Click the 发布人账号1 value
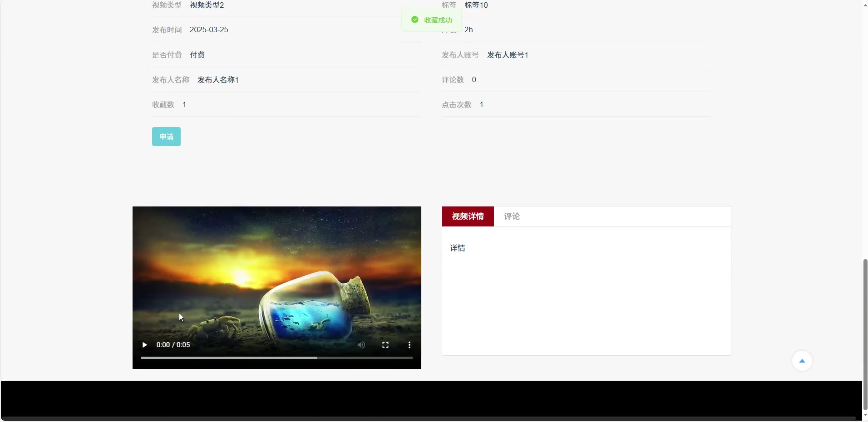Viewport: 868px width, 422px height. tap(508, 55)
